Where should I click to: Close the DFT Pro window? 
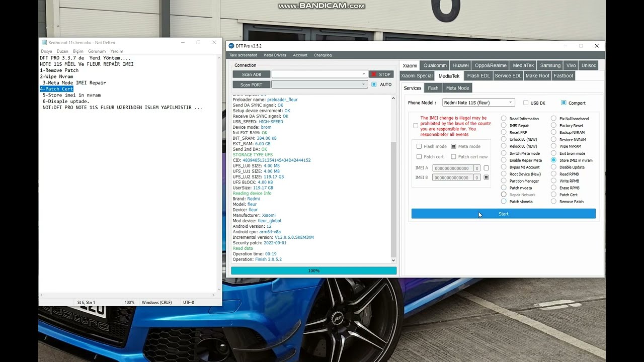(x=597, y=46)
